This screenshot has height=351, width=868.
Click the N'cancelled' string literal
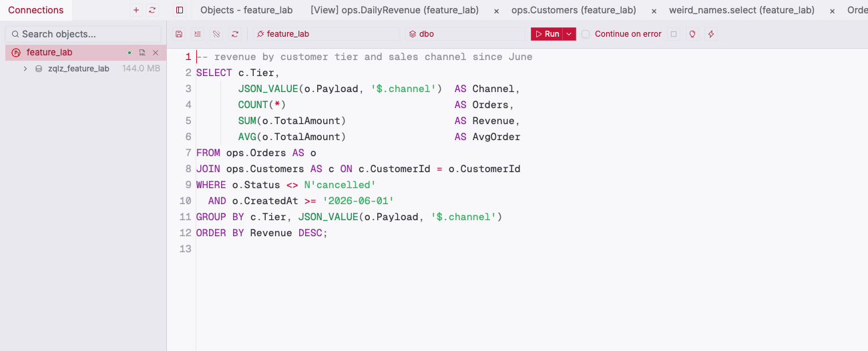[x=341, y=185]
